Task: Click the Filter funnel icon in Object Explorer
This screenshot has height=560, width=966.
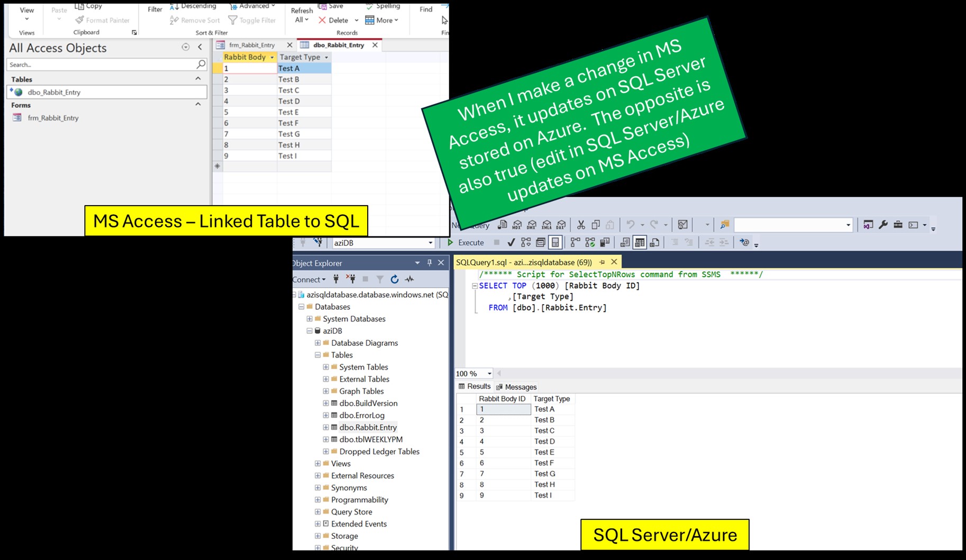Action: click(x=380, y=279)
